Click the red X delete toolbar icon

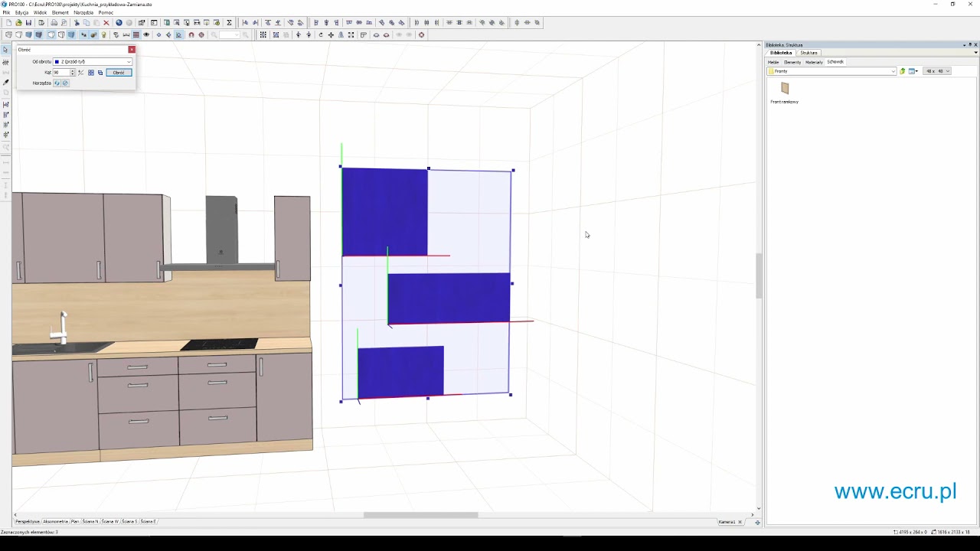[x=106, y=23]
